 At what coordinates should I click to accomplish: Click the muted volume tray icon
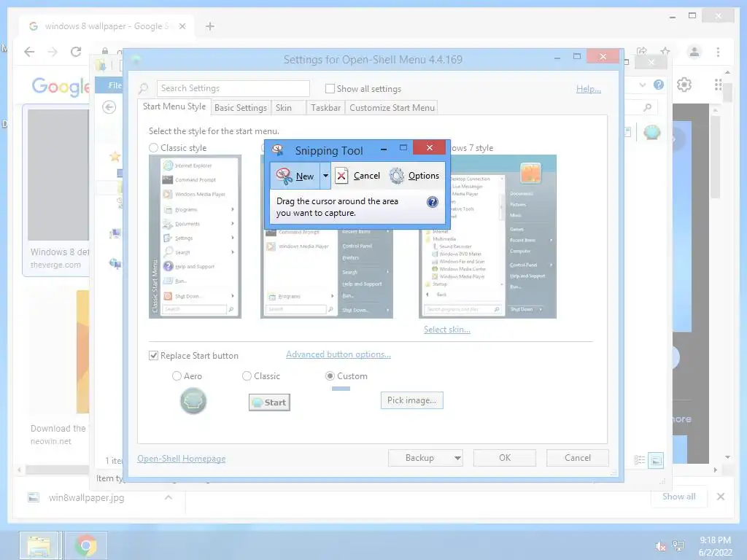tap(660, 546)
